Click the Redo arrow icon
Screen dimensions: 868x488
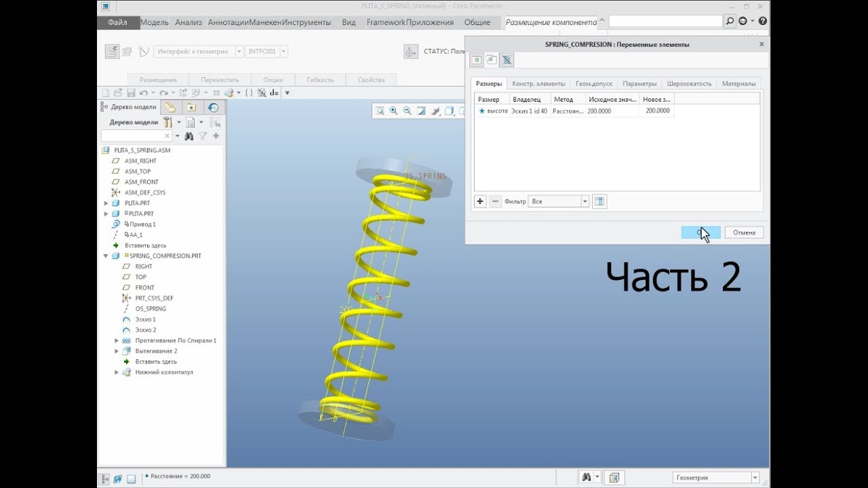click(x=163, y=92)
